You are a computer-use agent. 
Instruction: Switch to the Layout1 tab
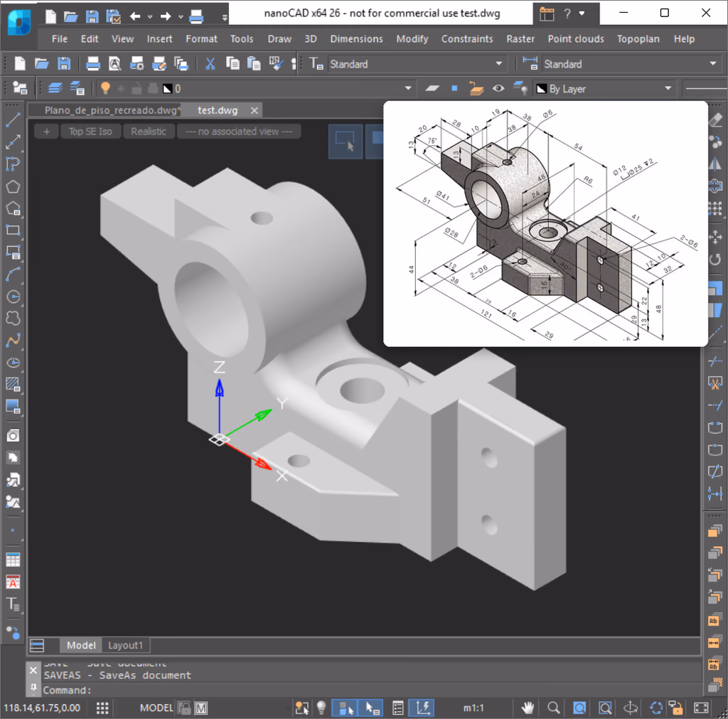click(125, 645)
